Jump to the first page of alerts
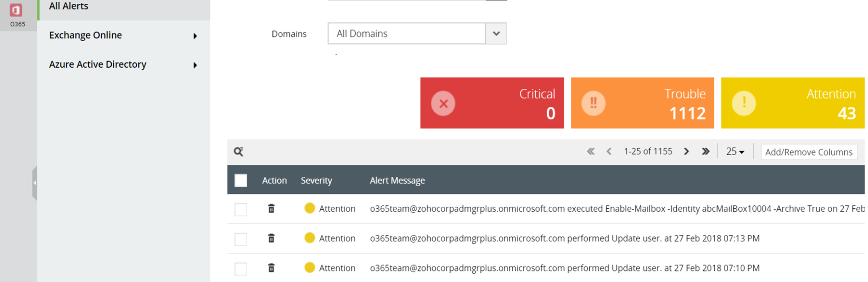868x282 pixels. tap(591, 151)
